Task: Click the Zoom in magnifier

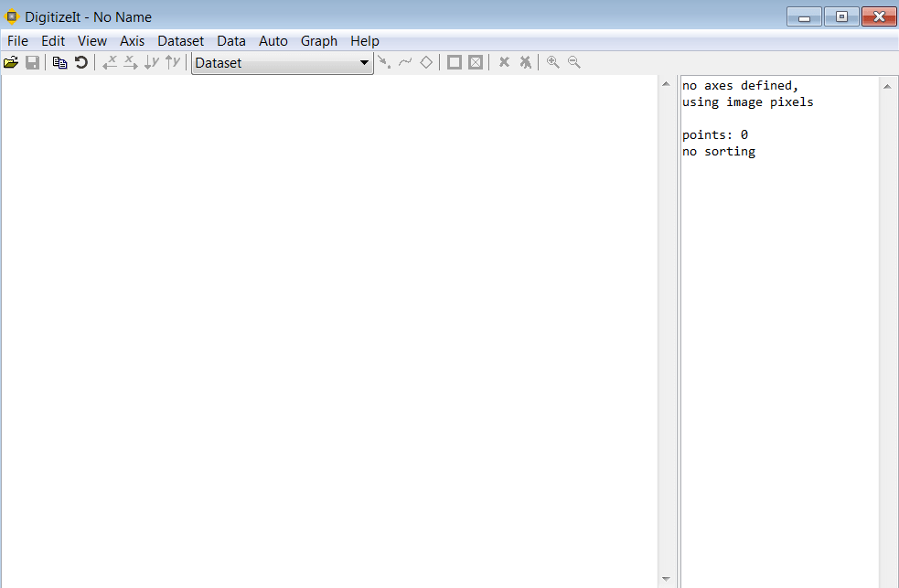Action: pyautogui.click(x=552, y=62)
